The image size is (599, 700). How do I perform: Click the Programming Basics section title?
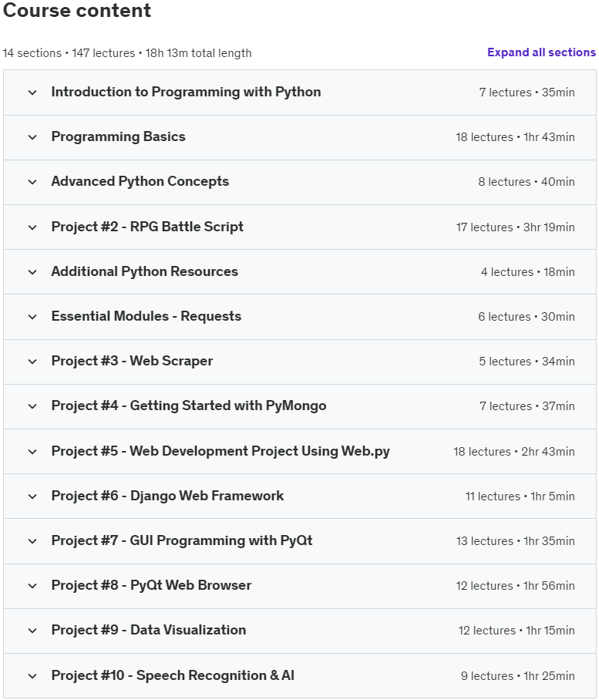coord(118,136)
